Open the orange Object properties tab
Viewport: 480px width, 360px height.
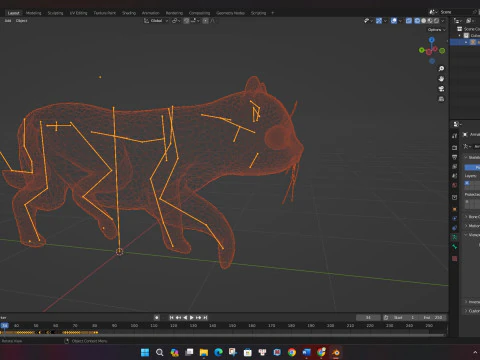click(455, 209)
